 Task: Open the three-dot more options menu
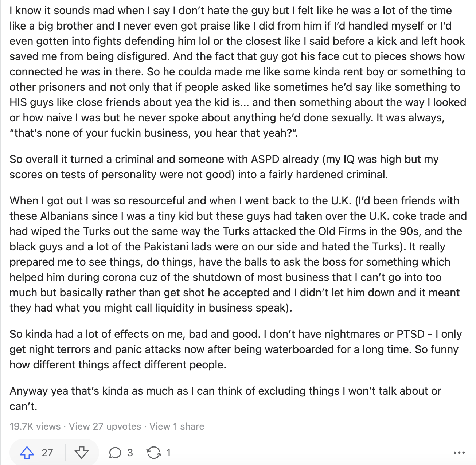pyautogui.click(x=459, y=453)
